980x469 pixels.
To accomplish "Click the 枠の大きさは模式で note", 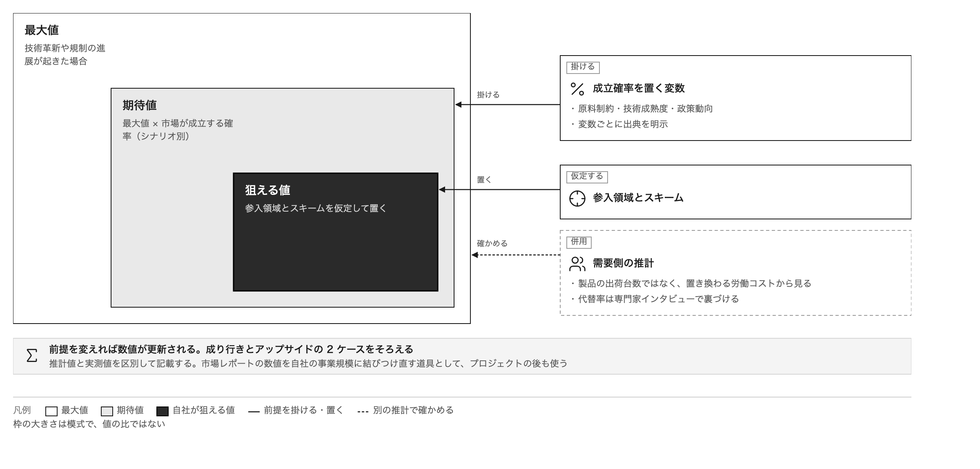I will pos(89,424).
